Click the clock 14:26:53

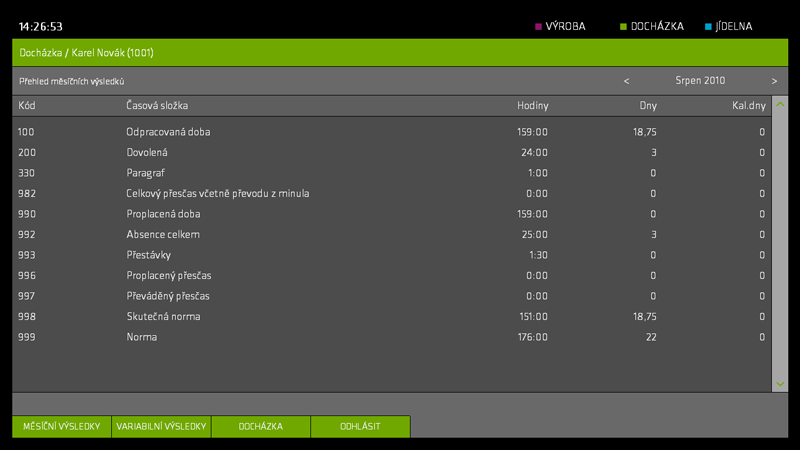(x=41, y=27)
